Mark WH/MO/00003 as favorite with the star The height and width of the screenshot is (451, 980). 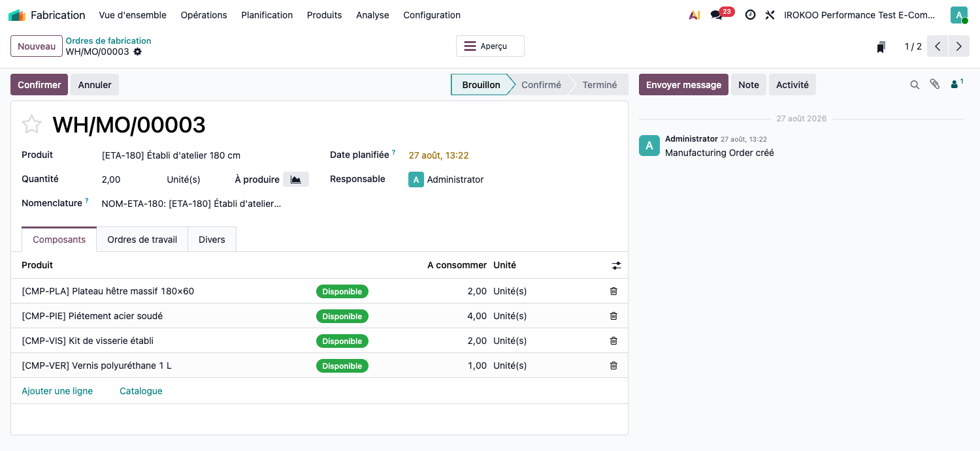[x=32, y=124]
